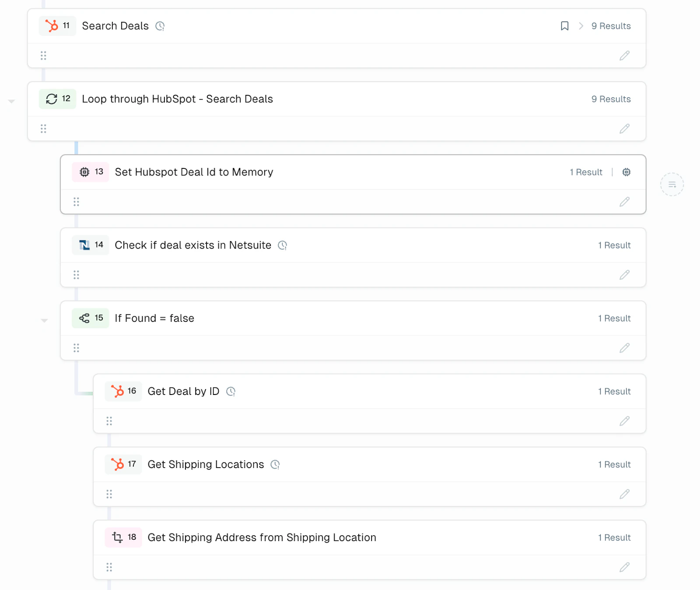
Task: Grab the drag handle of step 14
Action: (76, 275)
